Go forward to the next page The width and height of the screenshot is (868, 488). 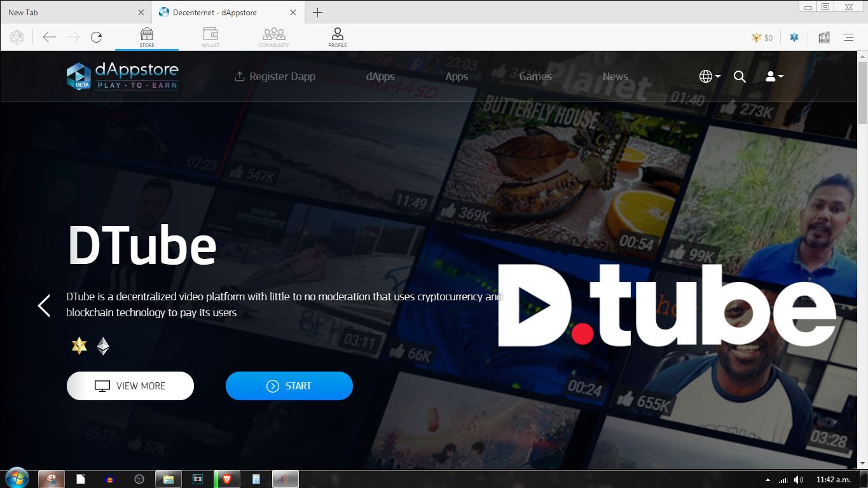[73, 38]
